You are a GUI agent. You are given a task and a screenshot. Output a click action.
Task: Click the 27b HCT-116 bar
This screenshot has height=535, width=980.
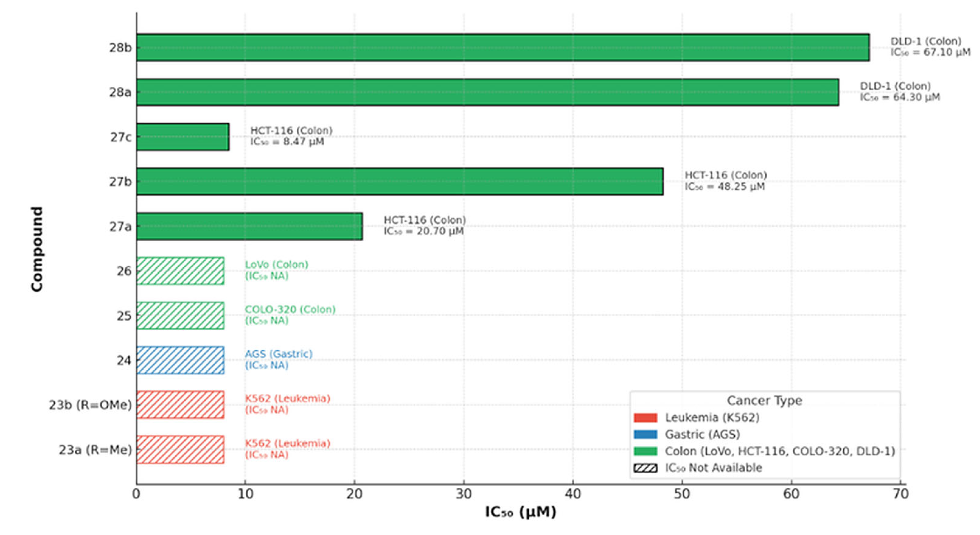pos(399,181)
